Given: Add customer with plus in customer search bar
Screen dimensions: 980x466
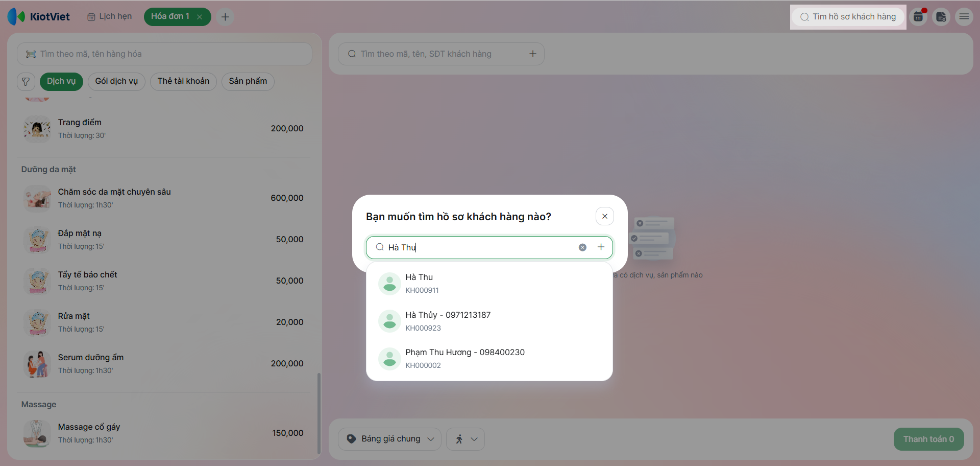Looking at the screenshot, I should [x=533, y=54].
